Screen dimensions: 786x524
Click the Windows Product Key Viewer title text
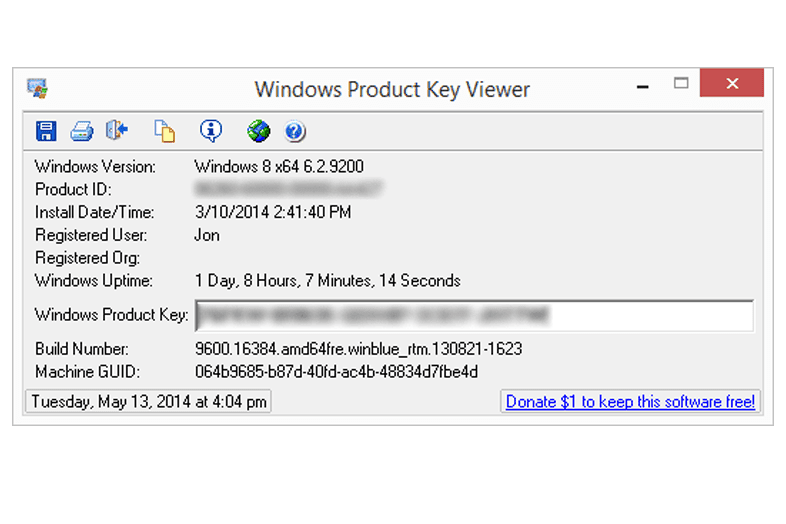coord(392,90)
